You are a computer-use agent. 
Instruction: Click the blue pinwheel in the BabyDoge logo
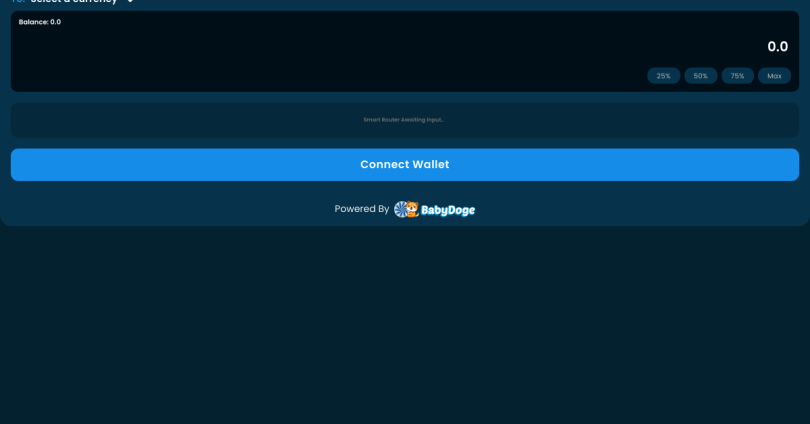[x=400, y=209]
